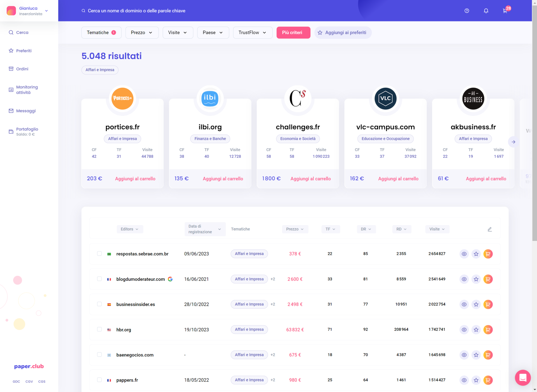Star businessinsider.es as favorite

point(476,304)
